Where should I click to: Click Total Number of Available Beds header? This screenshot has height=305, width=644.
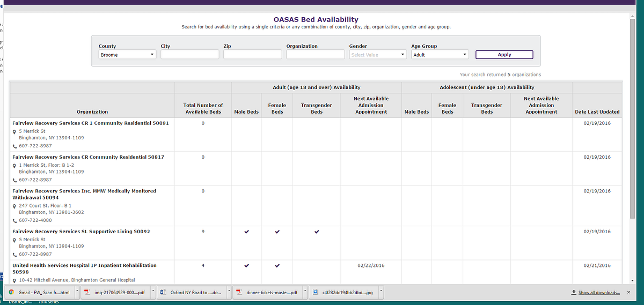(x=203, y=108)
